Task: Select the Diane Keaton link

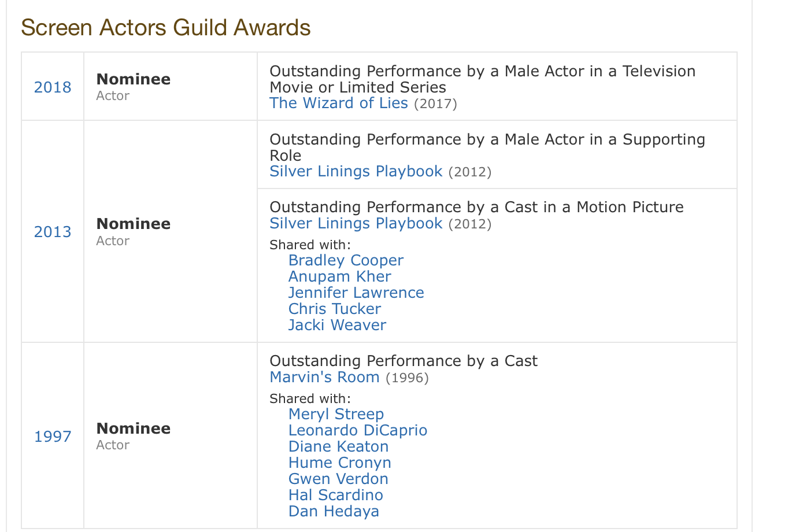Action: coord(338,447)
